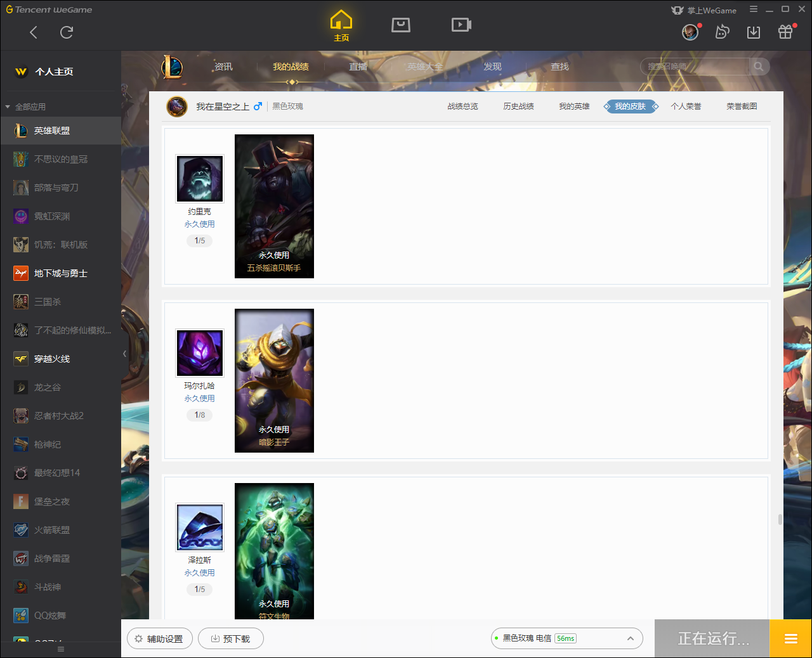This screenshot has height=658, width=812.
Task: Open the rabbit mascot icon in the top bar
Action: coord(722,32)
